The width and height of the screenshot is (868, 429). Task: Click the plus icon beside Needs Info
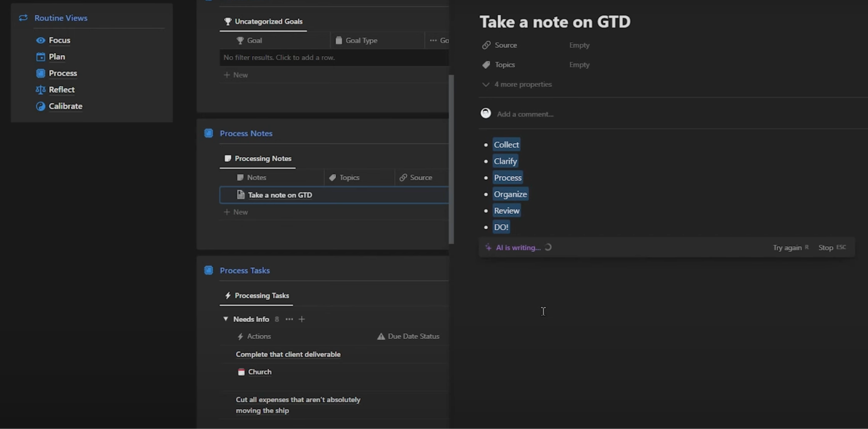(x=302, y=319)
